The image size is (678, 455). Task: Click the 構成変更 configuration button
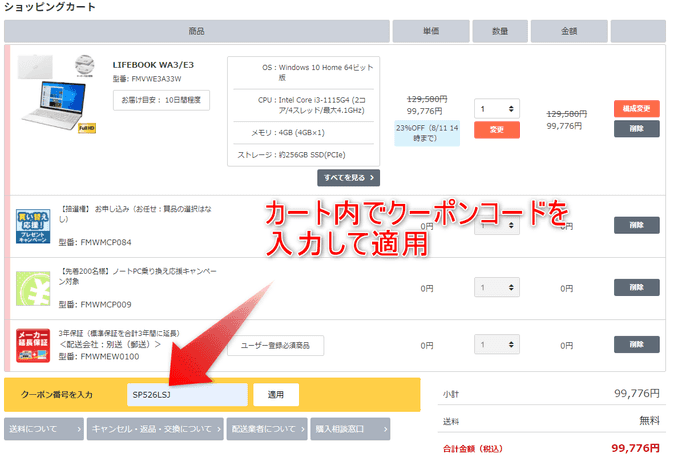pos(636,110)
